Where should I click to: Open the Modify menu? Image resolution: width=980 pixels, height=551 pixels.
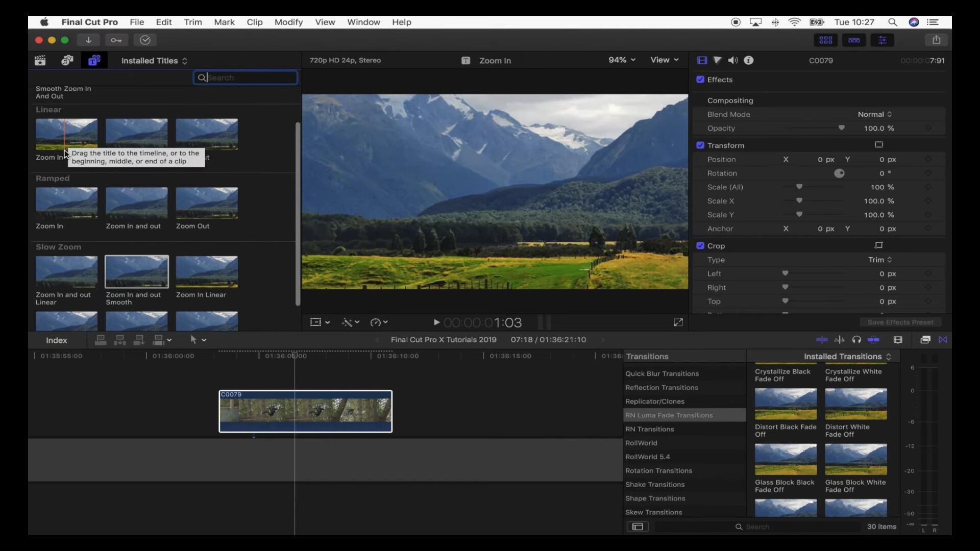[x=288, y=22]
